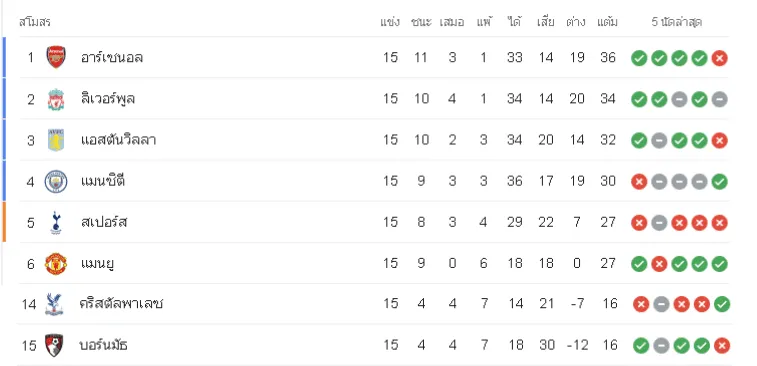Viewport: 757px width, 366px height.
Task: Click the Aston Villa club crest
Action: tap(56, 140)
